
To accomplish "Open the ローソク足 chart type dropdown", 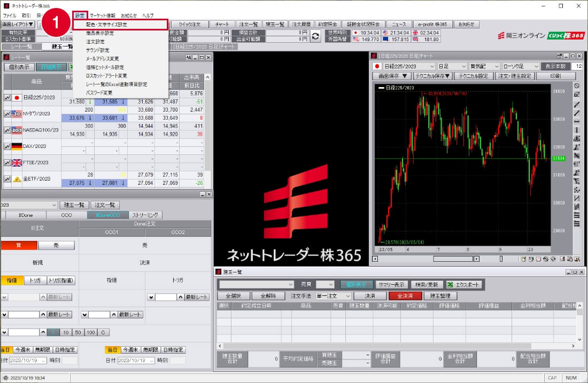I will 521,66.
